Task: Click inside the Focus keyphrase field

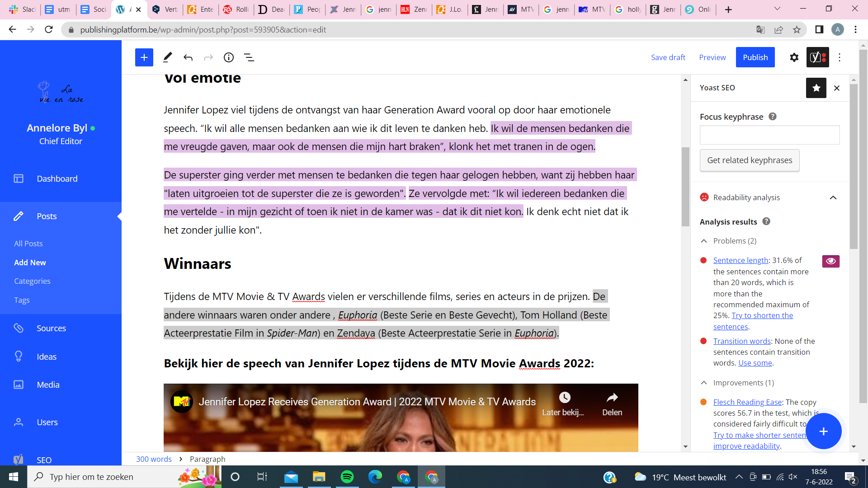Action: coord(769,135)
